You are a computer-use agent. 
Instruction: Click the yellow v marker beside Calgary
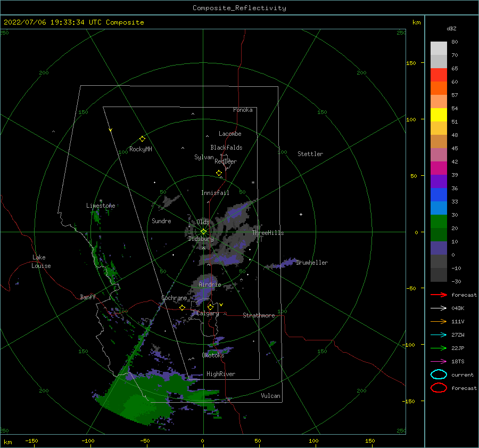click(221, 305)
